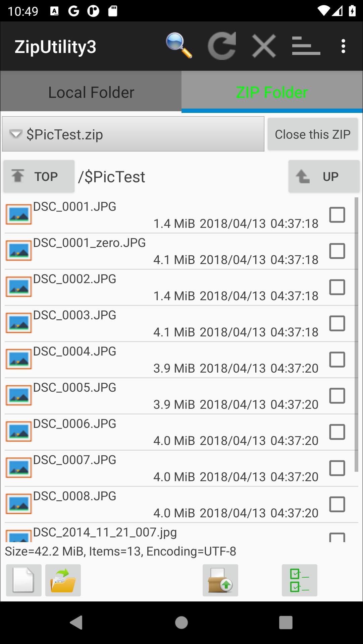Tap the open folder icon at bottom
Viewport: 363px width, 644px height.
point(63,580)
